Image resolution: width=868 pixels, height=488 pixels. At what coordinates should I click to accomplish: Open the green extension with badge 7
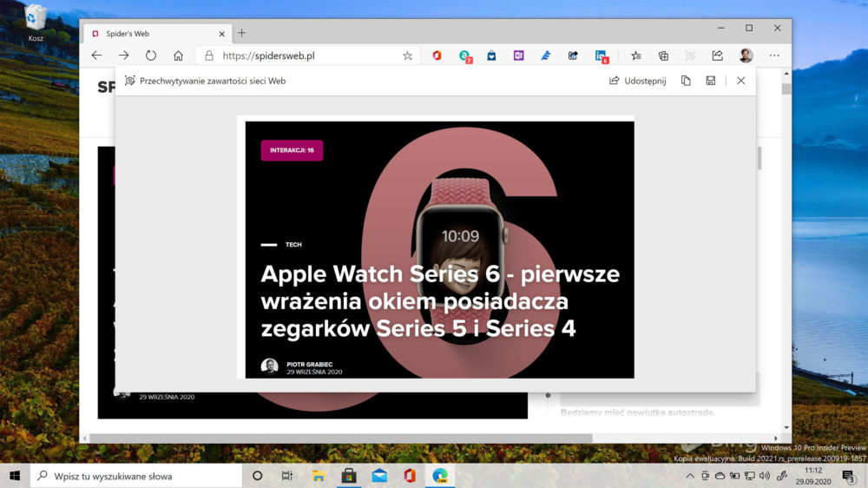pyautogui.click(x=464, y=56)
